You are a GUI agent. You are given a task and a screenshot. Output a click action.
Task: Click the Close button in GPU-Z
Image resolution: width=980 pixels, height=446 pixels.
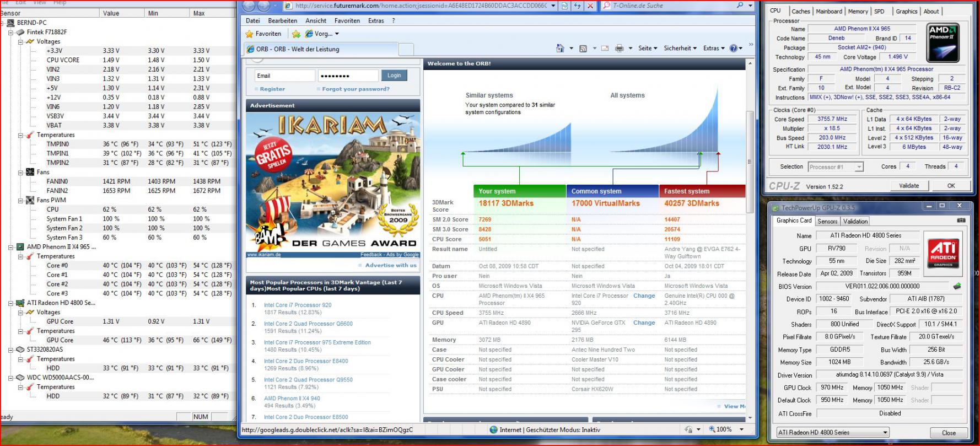949,433
